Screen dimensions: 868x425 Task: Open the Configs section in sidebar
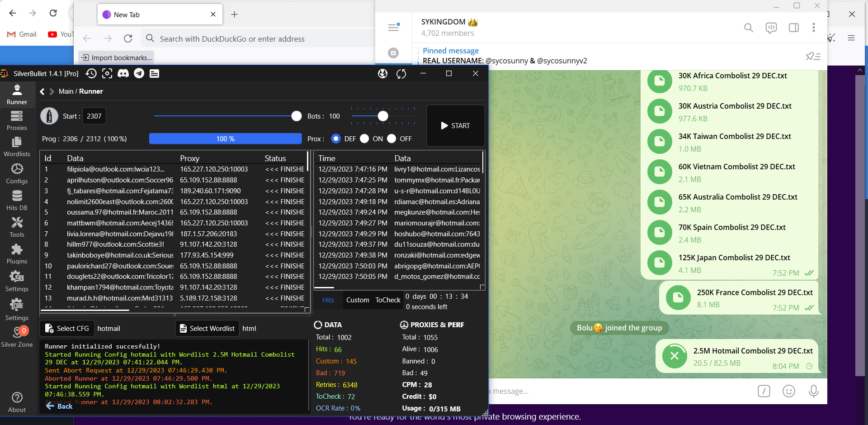point(17,174)
